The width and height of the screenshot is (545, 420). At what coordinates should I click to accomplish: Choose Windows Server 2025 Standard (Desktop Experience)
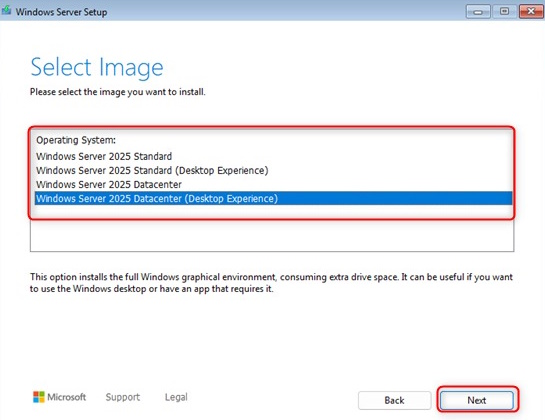click(273, 170)
